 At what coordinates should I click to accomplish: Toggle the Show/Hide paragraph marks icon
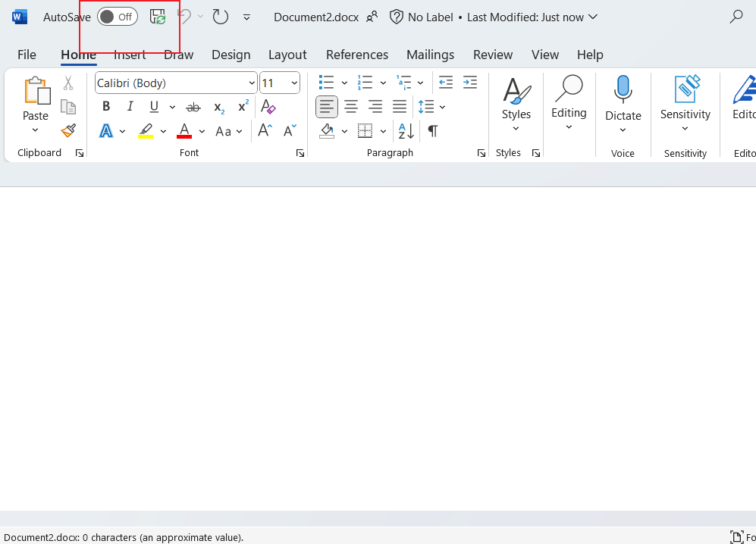[x=432, y=131]
